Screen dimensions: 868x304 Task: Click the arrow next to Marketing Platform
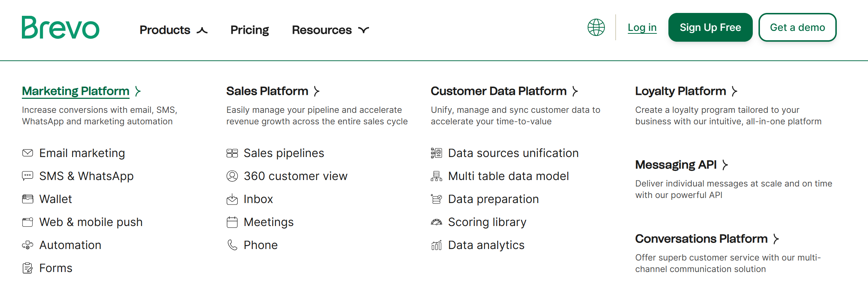[x=138, y=91]
